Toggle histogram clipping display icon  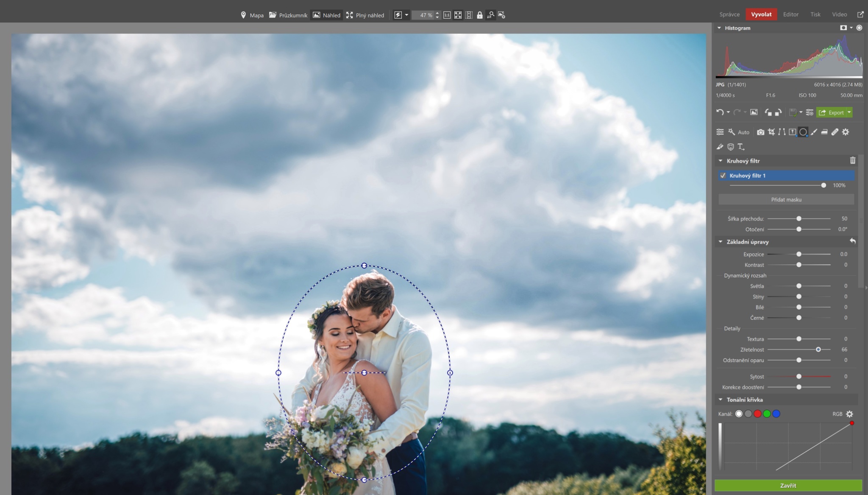[843, 28]
